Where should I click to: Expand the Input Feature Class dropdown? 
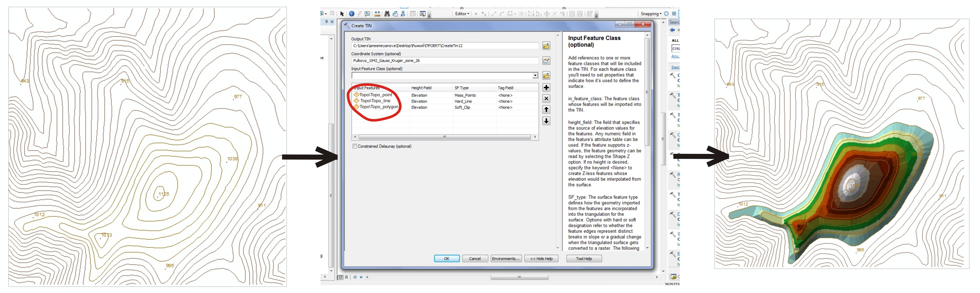535,75
